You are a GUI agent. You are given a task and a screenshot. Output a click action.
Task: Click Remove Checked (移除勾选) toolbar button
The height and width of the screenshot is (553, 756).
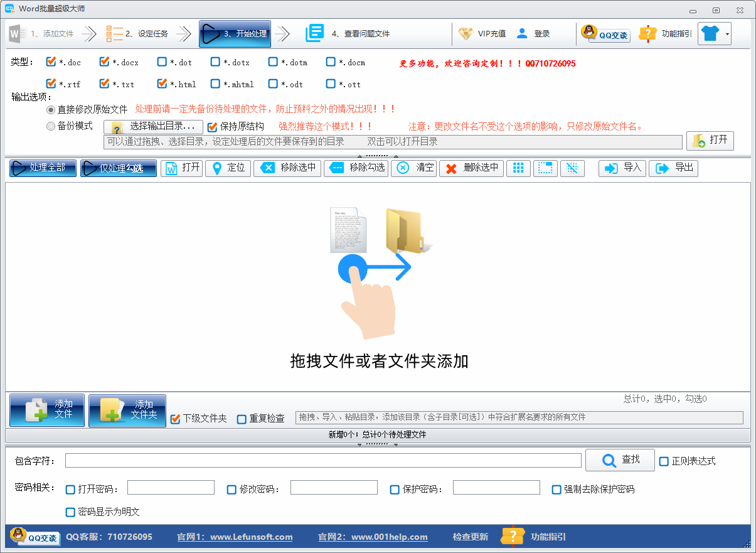(x=357, y=168)
